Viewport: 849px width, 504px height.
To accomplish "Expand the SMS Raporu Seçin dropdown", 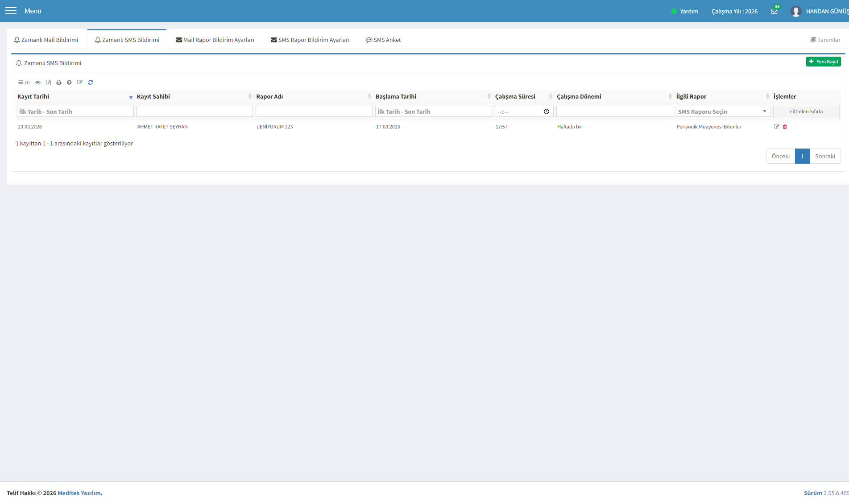I will (x=723, y=112).
